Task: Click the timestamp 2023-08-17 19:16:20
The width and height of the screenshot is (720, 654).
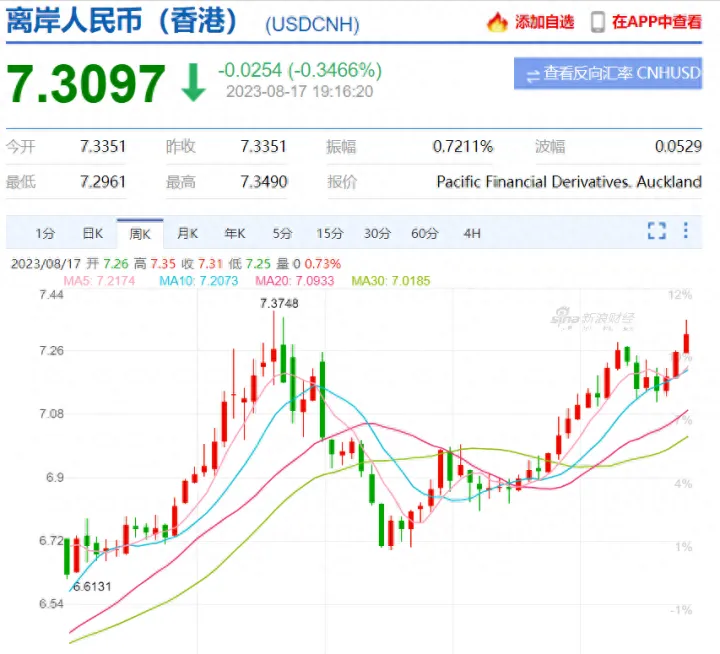Action: coord(299,91)
